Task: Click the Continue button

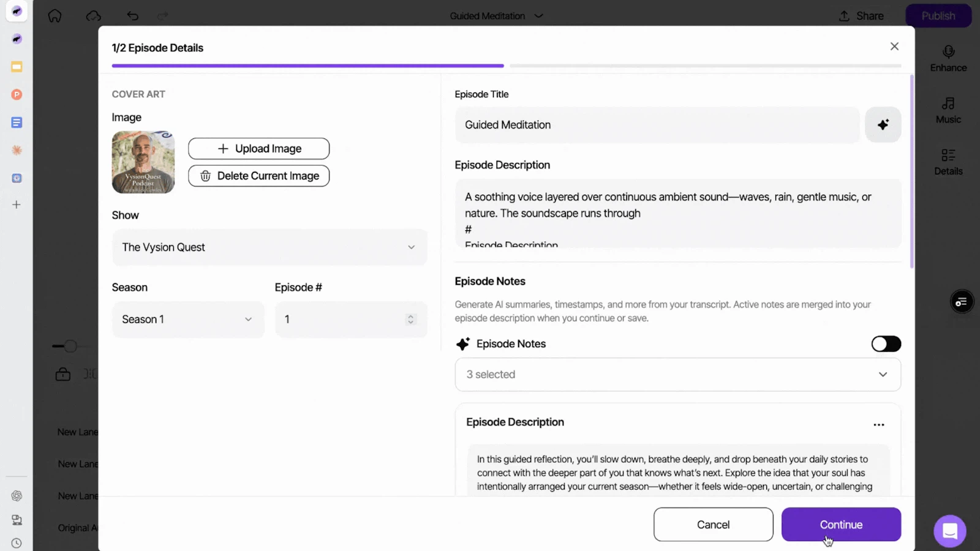Action: pyautogui.click(x=840, y=524)
